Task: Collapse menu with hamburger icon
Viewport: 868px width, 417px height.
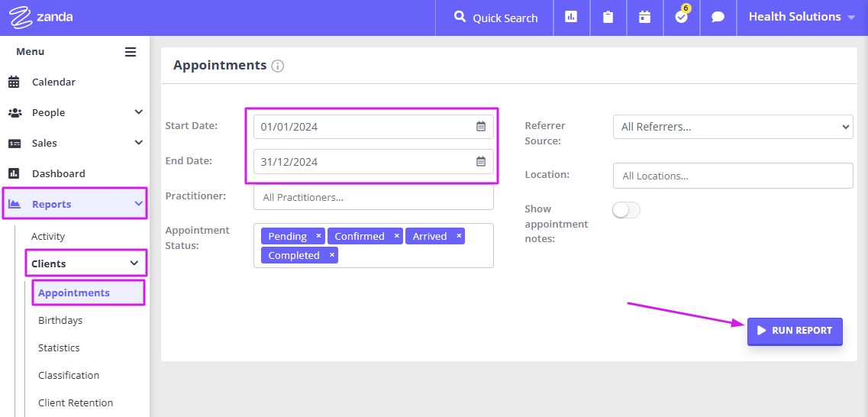Action: click(131, 52)
